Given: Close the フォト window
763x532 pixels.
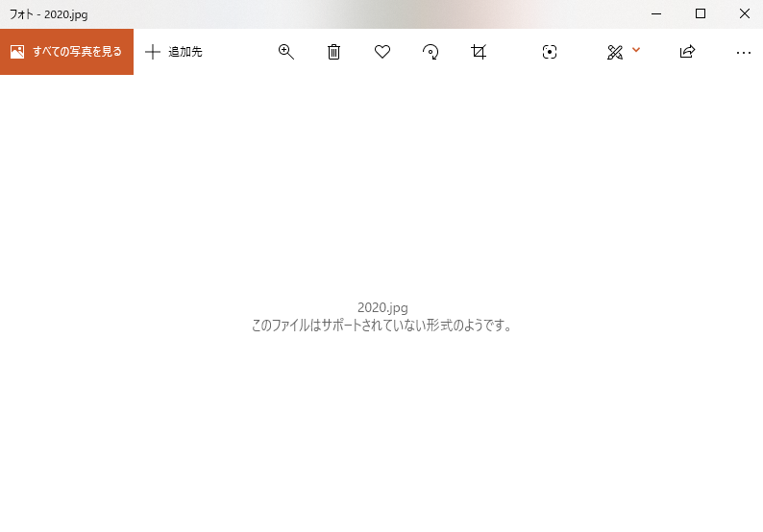Looking at the screenshot, I should point(745,13).
